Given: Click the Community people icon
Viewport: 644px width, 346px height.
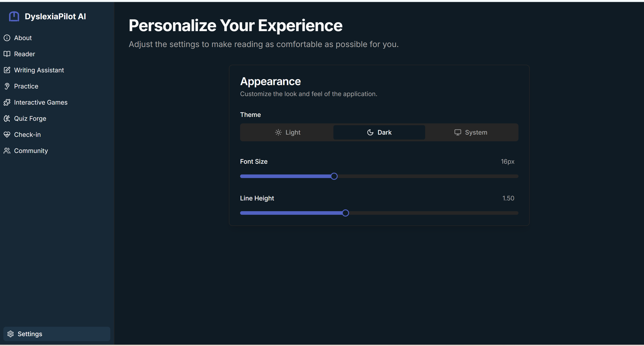Looking at the screenshot, I should pos(7,151).
